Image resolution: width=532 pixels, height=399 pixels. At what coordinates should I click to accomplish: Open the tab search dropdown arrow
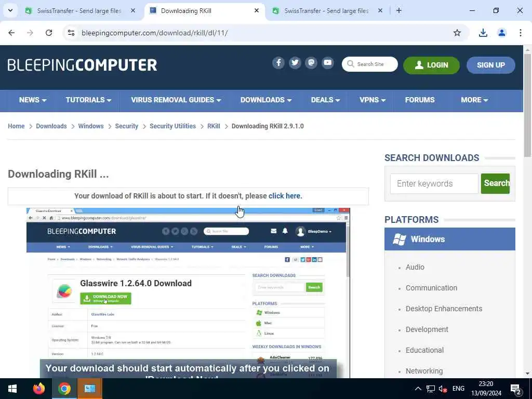[x=10, y=10]
